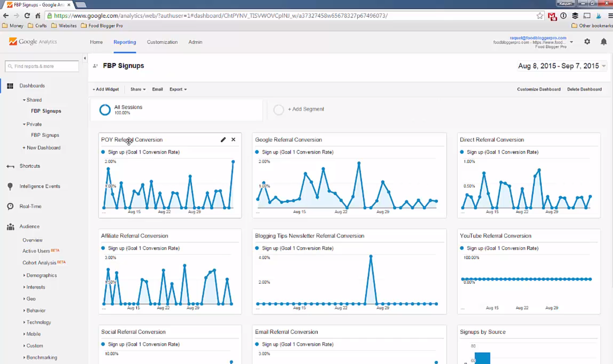Open the Other bookmarks folder
The image size is (613, 364).
tap(592, 26)
